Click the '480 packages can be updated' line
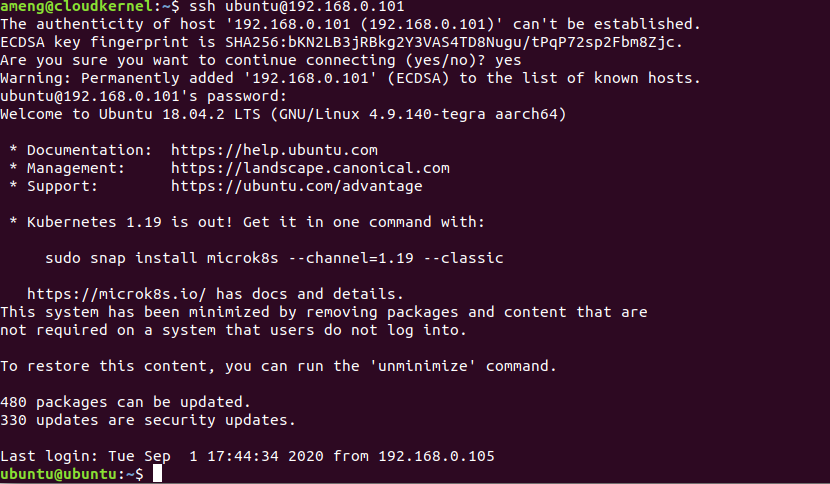Image resolution: width=830 pixels, height=484 pixels. tap(118, 402)
